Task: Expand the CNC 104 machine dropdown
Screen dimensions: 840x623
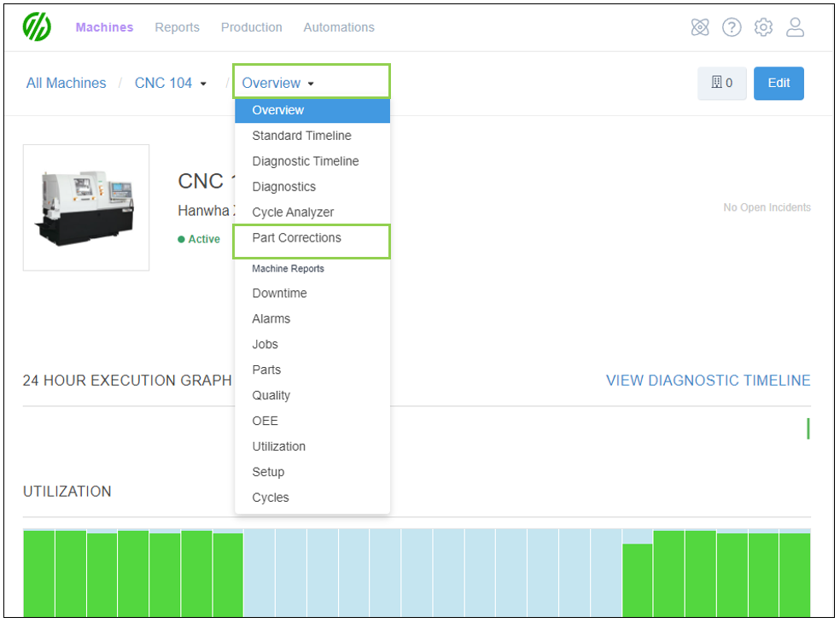Action: pyautogui.click(x=171, y=83)
